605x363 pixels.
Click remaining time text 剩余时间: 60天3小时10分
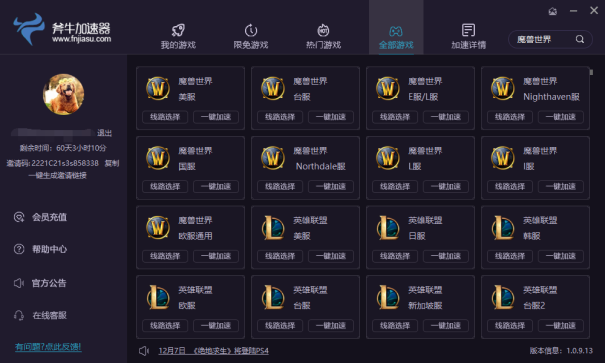point(63,148)
